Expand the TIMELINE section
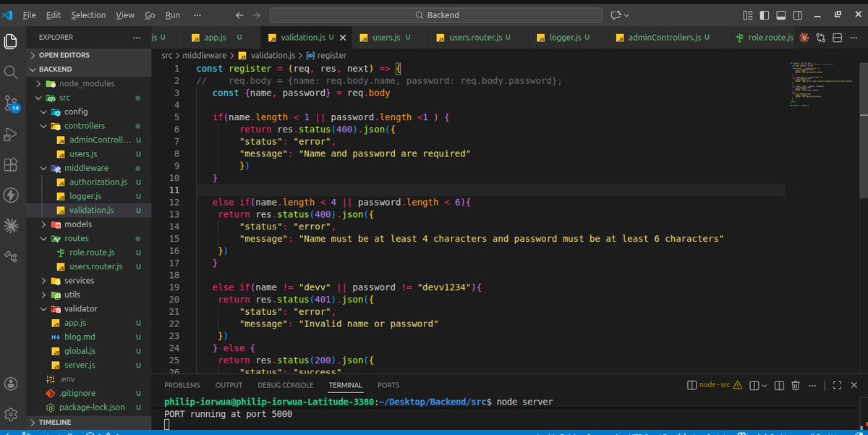This screenshot has width=868, height=435. (88, 422)
